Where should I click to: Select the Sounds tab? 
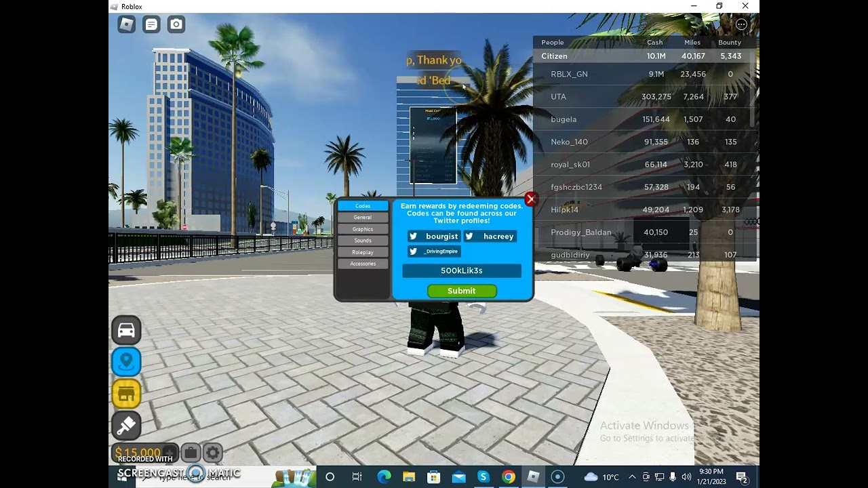363,241
